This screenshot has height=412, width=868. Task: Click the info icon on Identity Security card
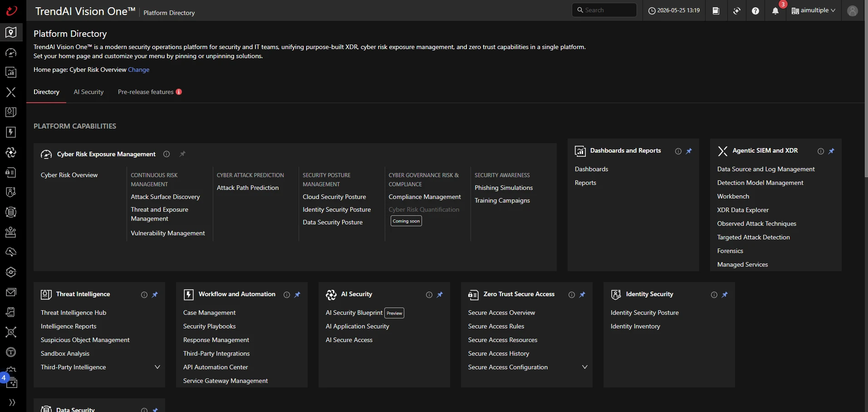click(x=714, y=295)
